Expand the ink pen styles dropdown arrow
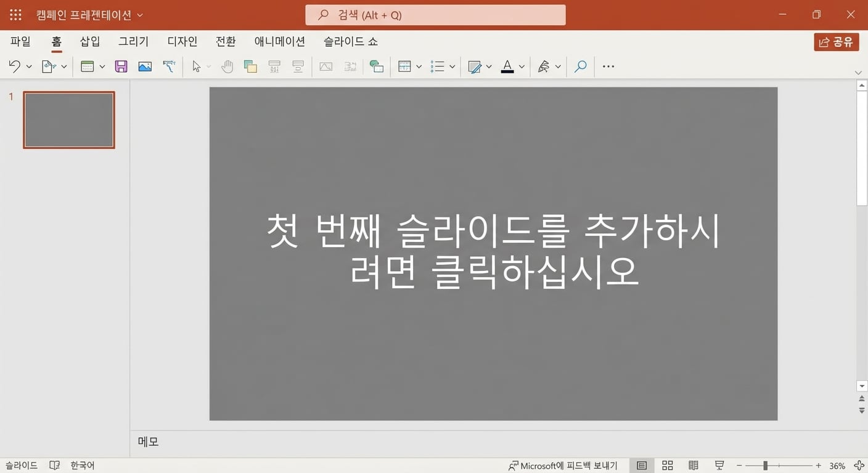 point(558,67)
